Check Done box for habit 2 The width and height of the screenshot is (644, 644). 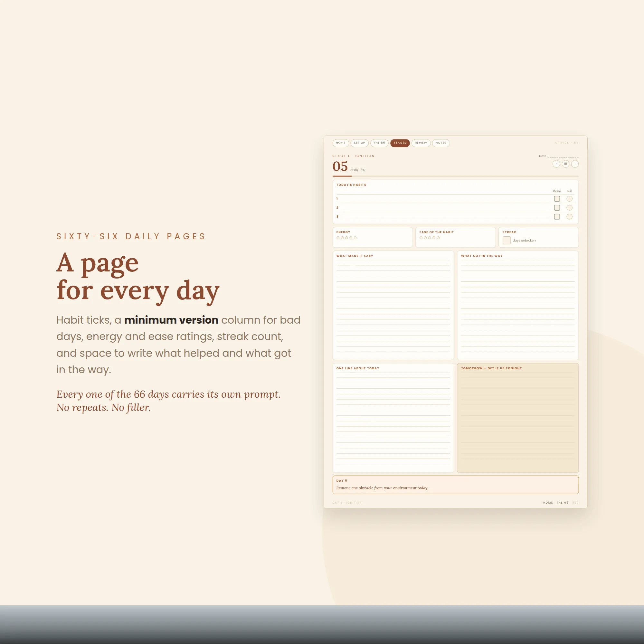(557, 208)
